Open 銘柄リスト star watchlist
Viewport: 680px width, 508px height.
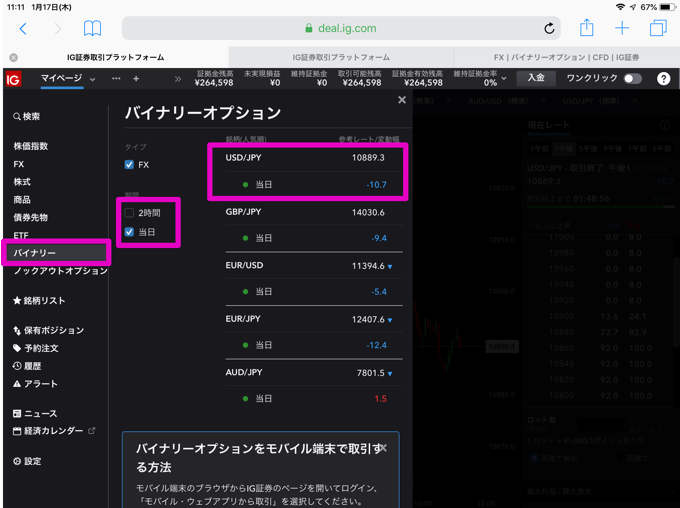(39, 301)
